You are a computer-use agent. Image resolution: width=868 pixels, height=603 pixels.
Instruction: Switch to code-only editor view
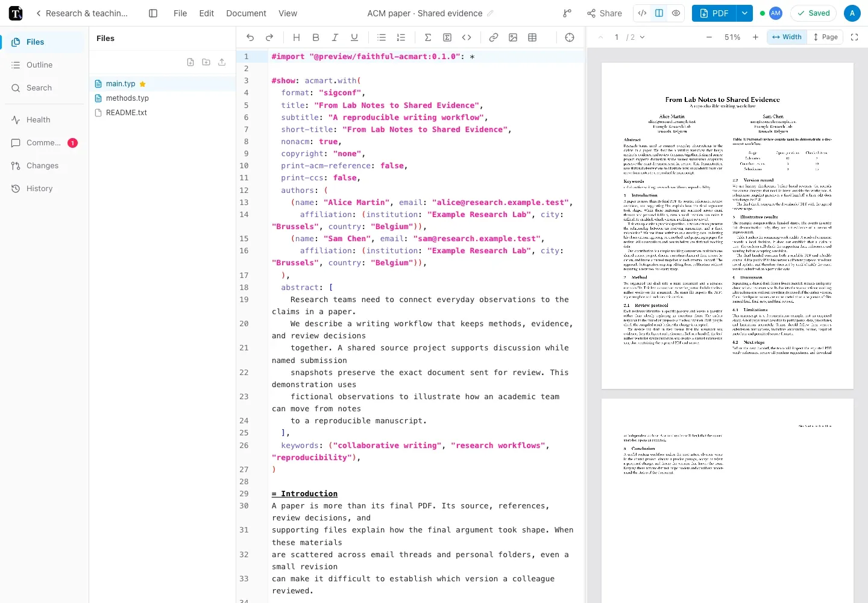(643, 13)
